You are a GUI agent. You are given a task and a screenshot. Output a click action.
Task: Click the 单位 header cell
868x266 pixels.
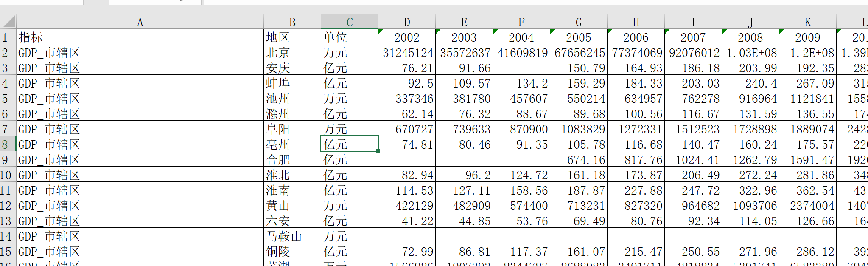pos(350,37)
